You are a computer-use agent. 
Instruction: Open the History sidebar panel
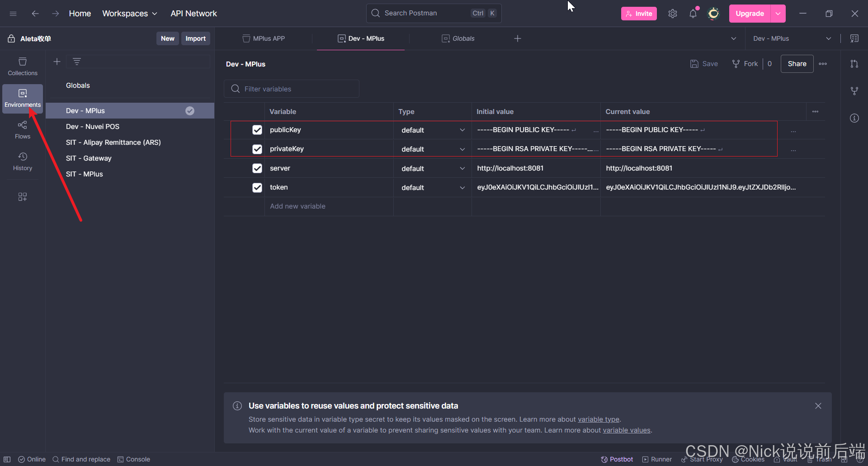23,162
